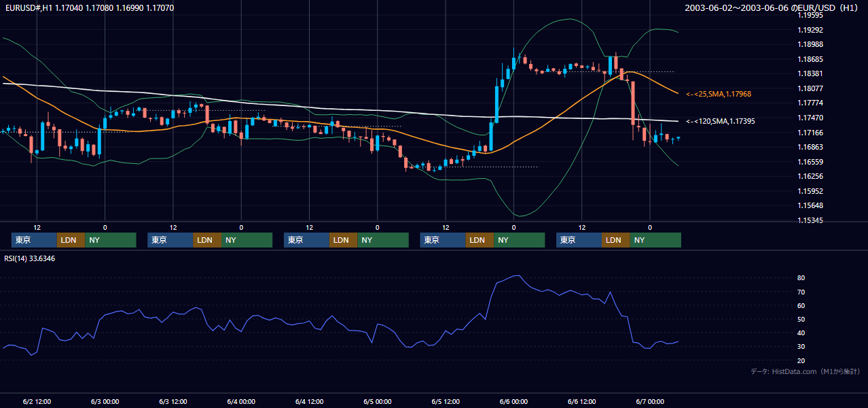Click RSI scale value 70

coord(801,292)
